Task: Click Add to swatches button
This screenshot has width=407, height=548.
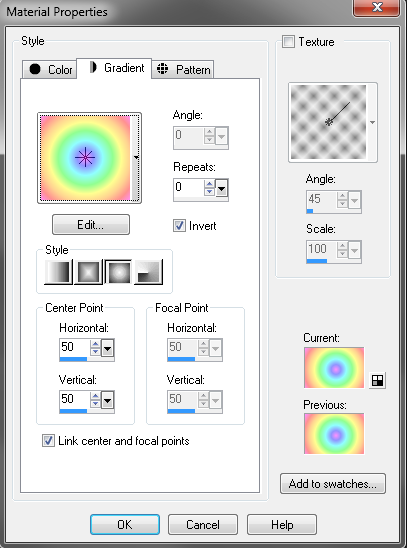Action: coord(333,484)
